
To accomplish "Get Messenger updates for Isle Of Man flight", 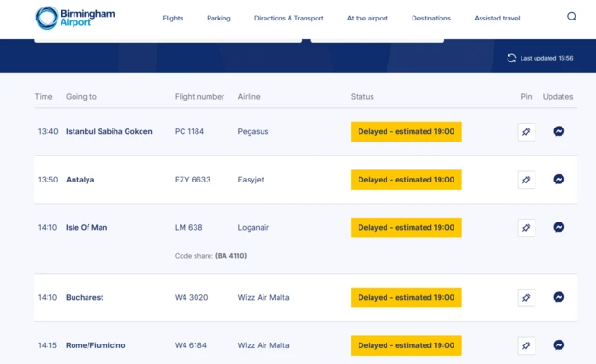I will (x=559, y=227).
